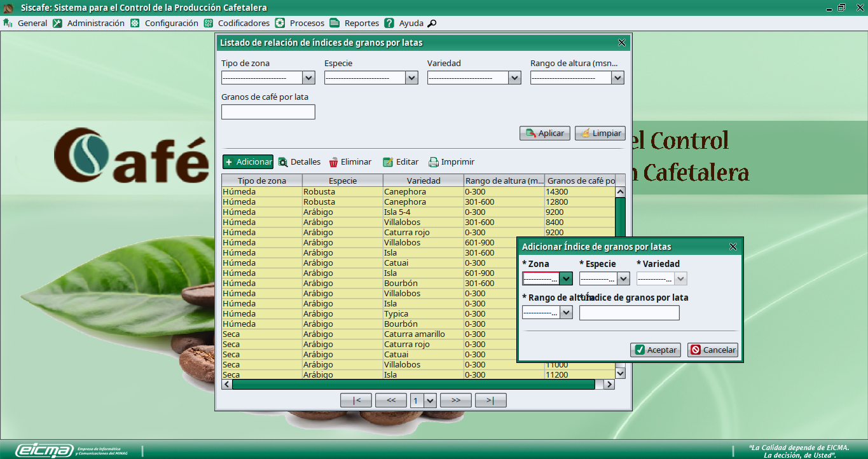
Task: Expand the Tipo de zona filter dropdown
Action: 308,78
